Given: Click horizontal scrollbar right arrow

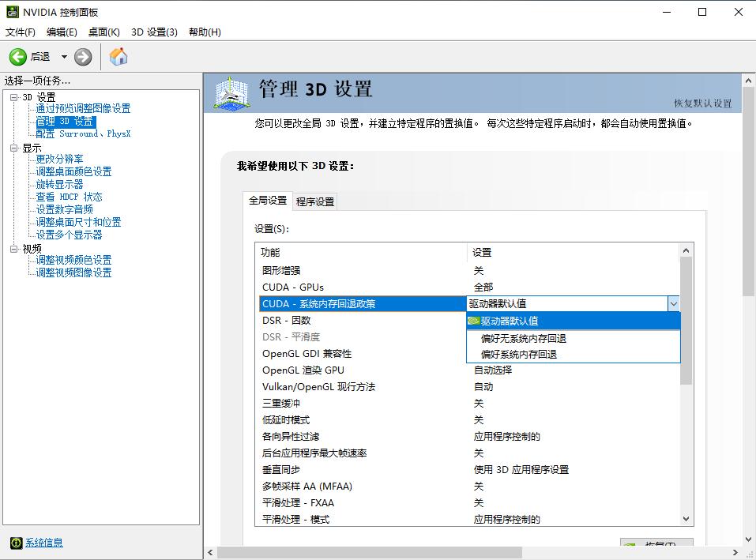Looking at the screenshot, I should 735,552.
